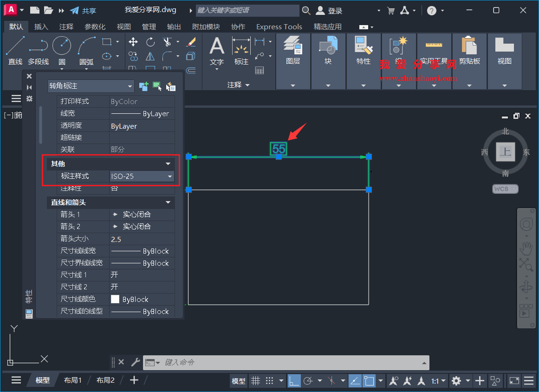539x392 pixels.
Task: Expand the 注释 panel dropdown
Action: click(x=239, y=85)
